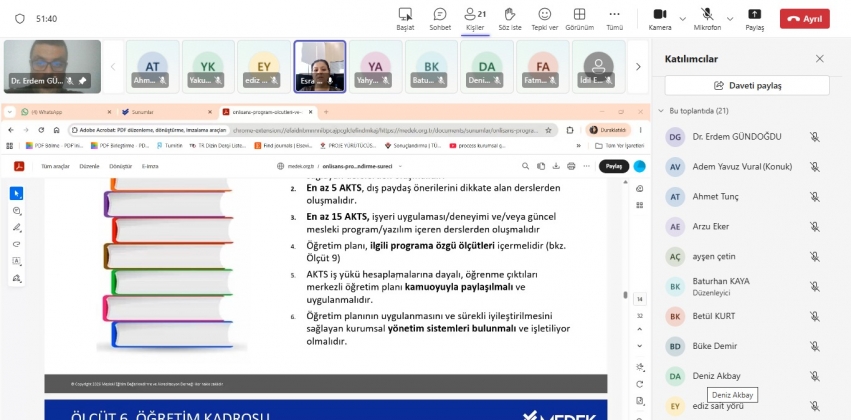
Task: Open the Find journals | Elsevier bookmark
Action: pos(281,145)
